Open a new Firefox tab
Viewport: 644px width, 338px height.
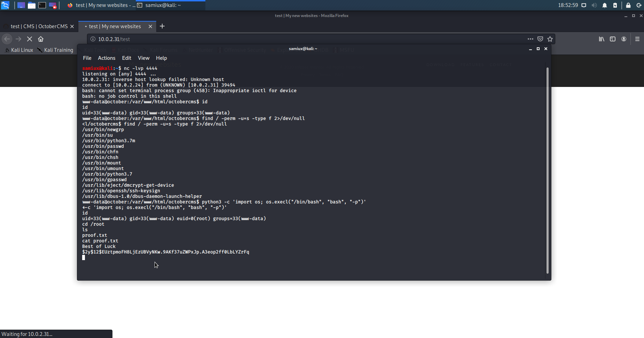[162, 26]
